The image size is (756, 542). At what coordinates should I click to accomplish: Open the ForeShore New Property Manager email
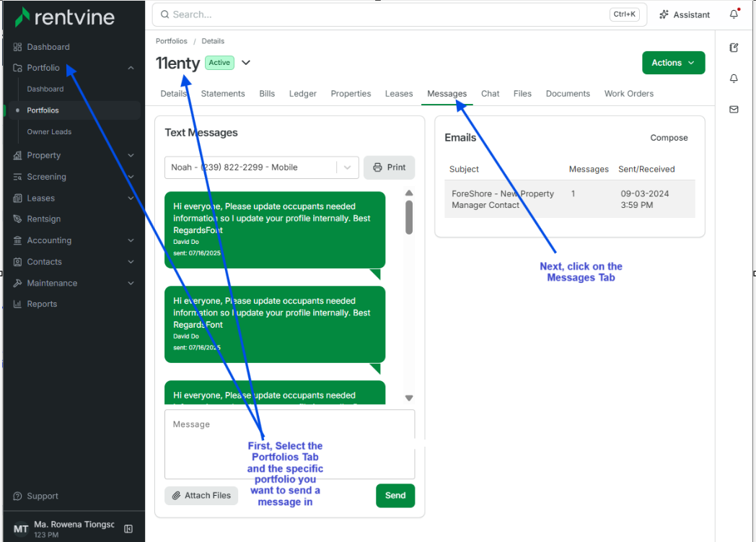tap(570, 199)
